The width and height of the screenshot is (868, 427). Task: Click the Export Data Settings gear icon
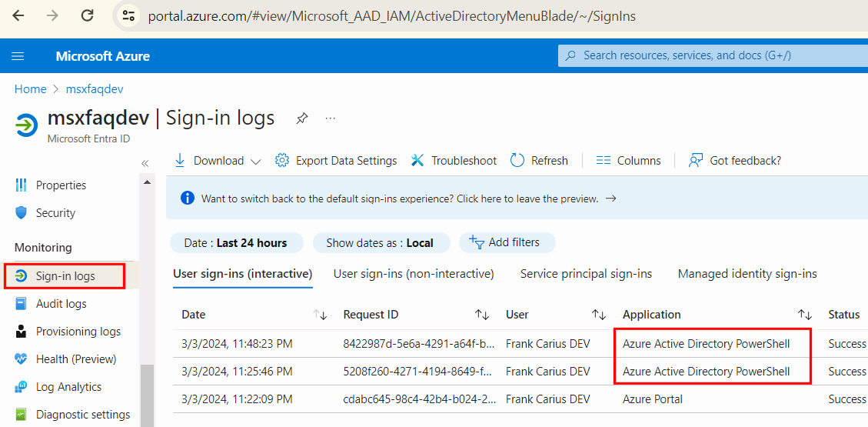[282, 161]
